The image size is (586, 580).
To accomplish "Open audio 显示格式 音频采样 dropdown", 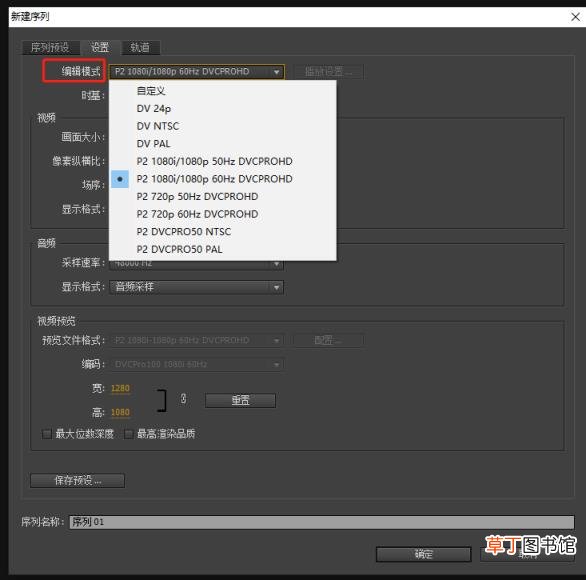I will pos(197,287).
